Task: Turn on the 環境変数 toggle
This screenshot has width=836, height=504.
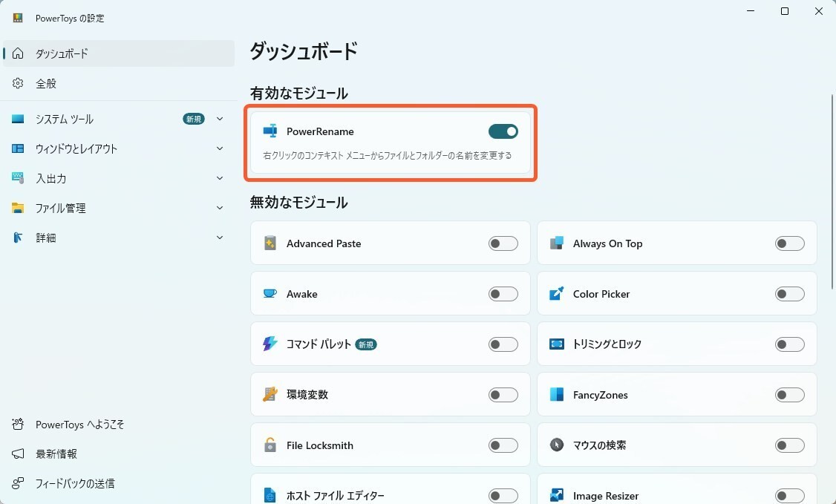Action: 503,395
